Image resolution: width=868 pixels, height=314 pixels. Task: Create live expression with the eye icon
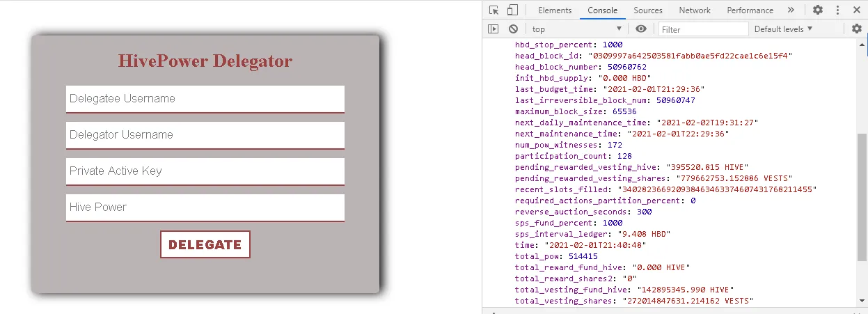pos(641,29)
